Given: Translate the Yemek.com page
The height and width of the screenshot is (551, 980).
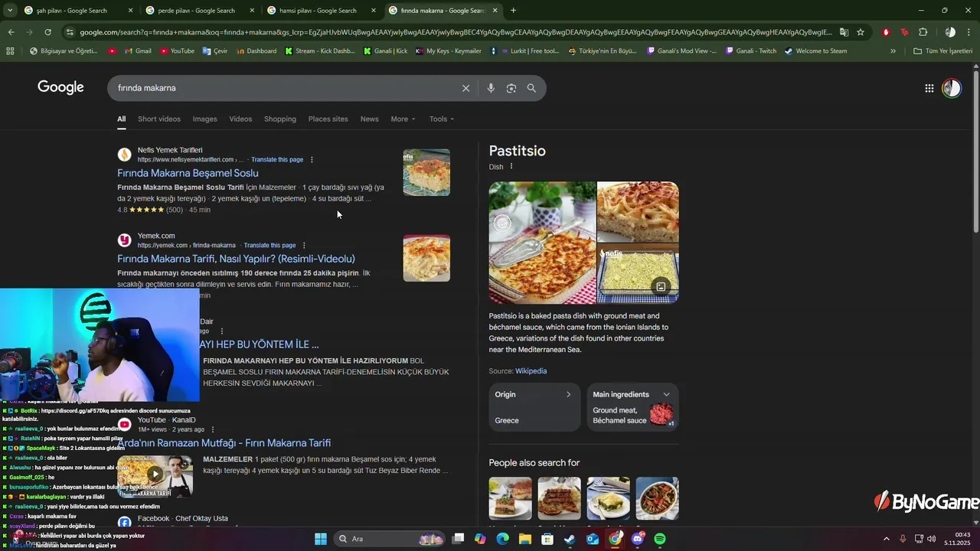Looking at the screenshot, I should 269,246.
